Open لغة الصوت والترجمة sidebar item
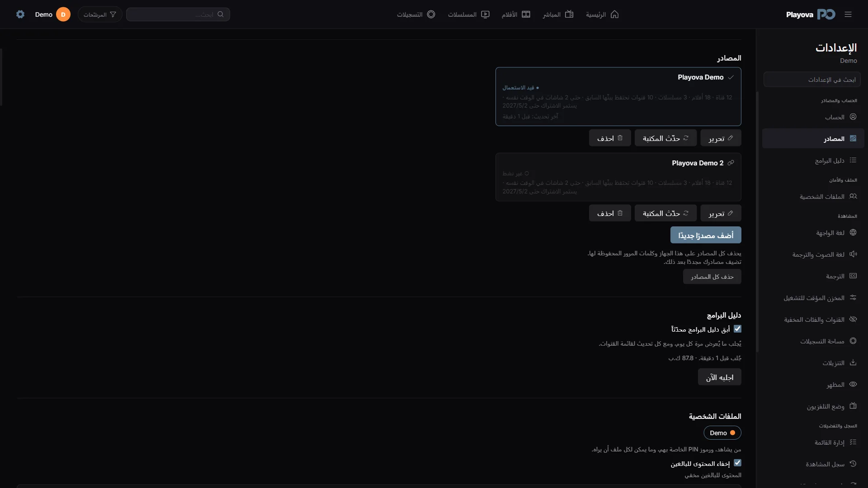868x488 pixels. 813,254
